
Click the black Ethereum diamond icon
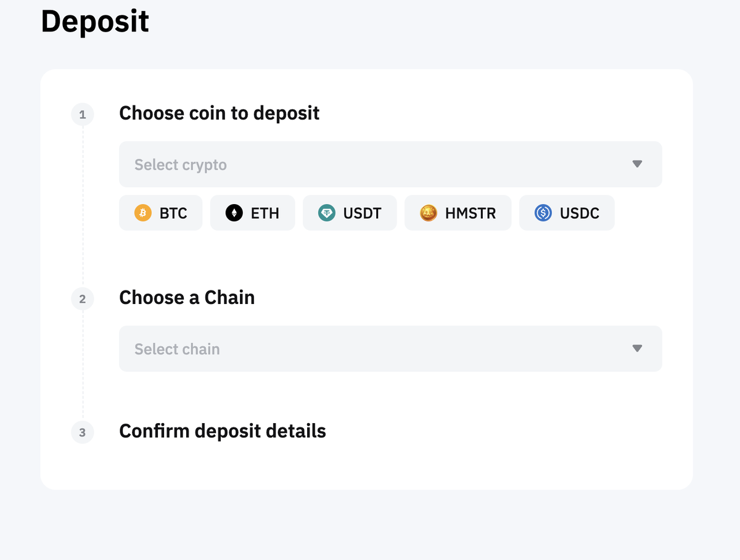tap(234, 213)
